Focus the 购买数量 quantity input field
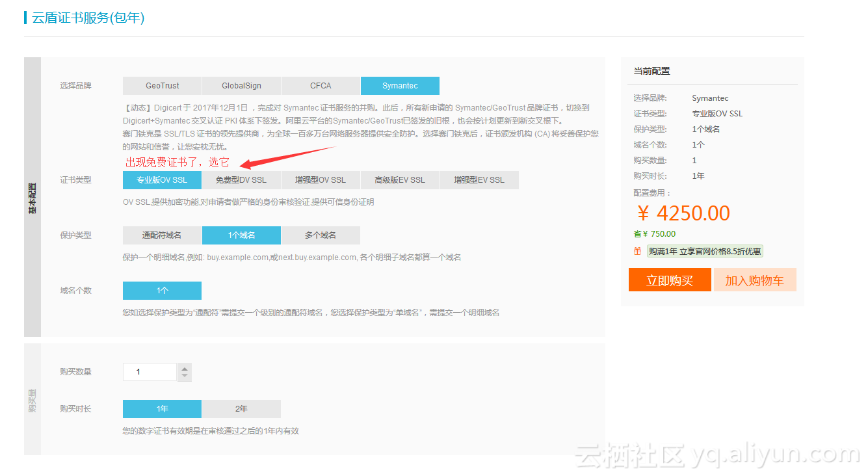Screen dimensions: 868x476 pyautogui.click(x=150, y=372)
